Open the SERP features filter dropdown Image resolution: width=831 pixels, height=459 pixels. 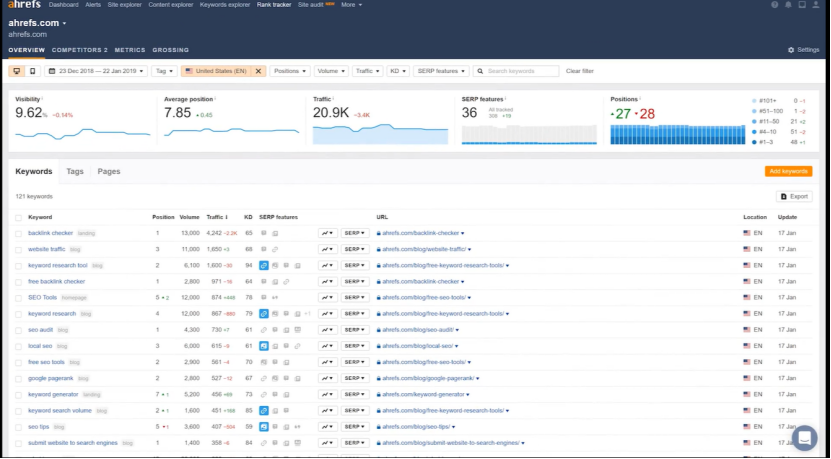(x=441, y=71)
